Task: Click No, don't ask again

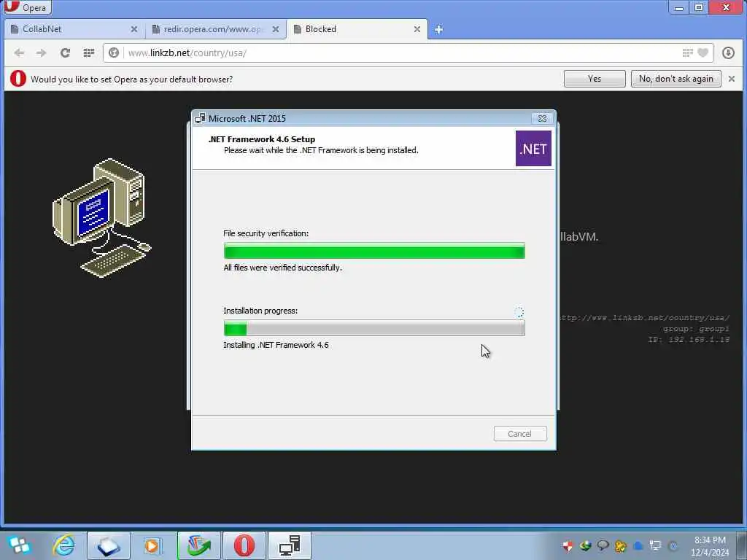Action: (676, 79)
